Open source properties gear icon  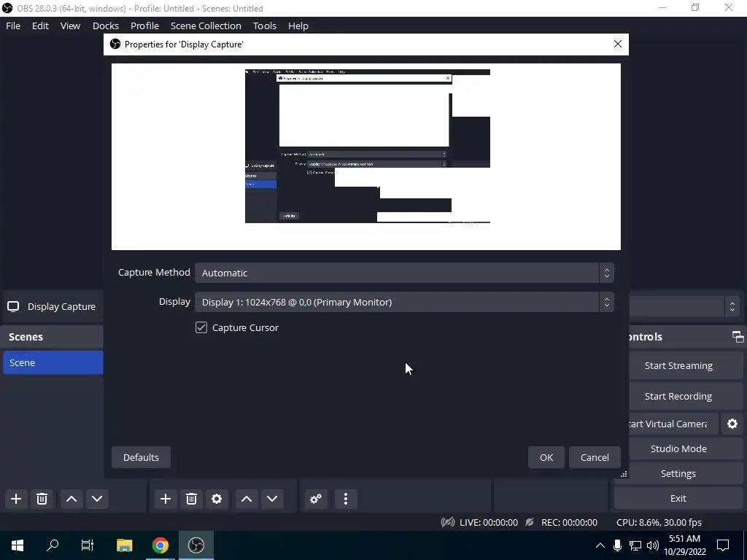217,499
